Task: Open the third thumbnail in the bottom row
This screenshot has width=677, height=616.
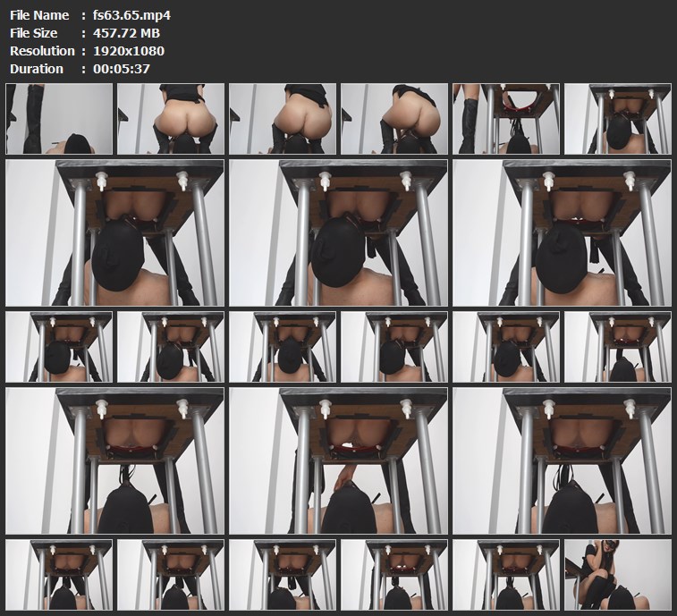Action: [x=283, y=575]
